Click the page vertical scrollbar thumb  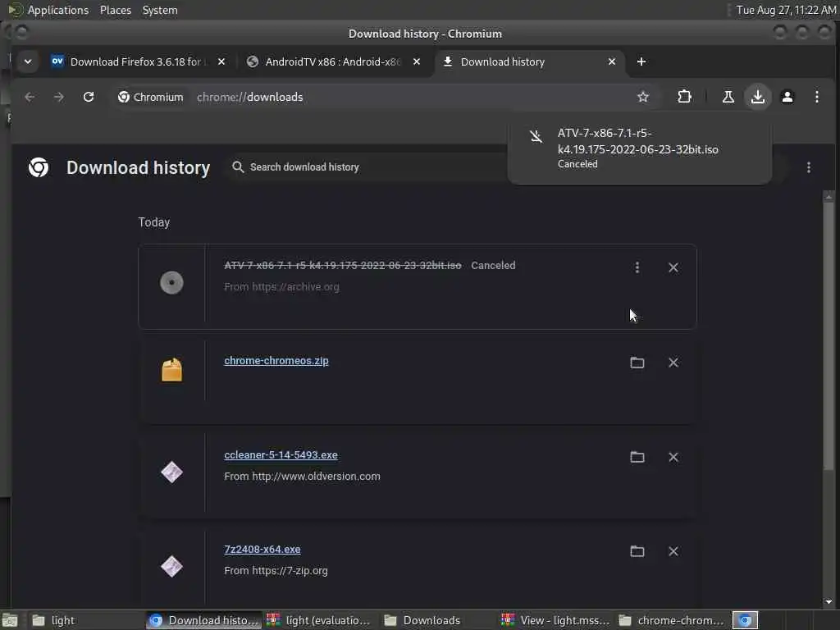829,336
